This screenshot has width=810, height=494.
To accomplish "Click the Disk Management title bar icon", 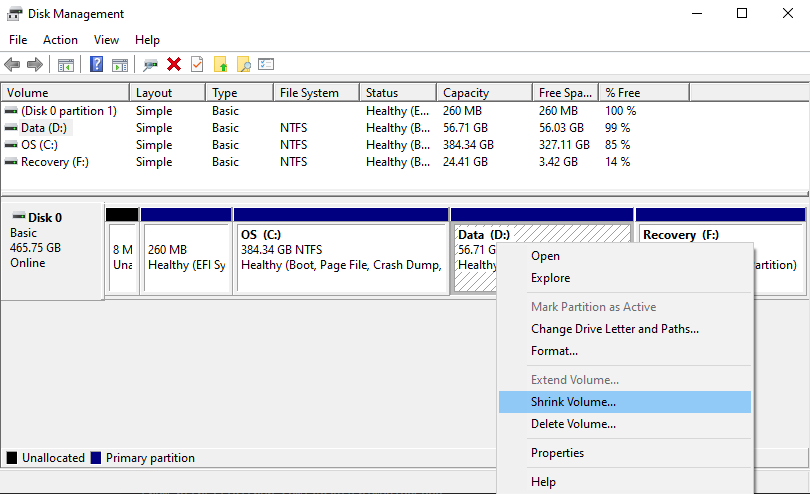I will [14, 13].
